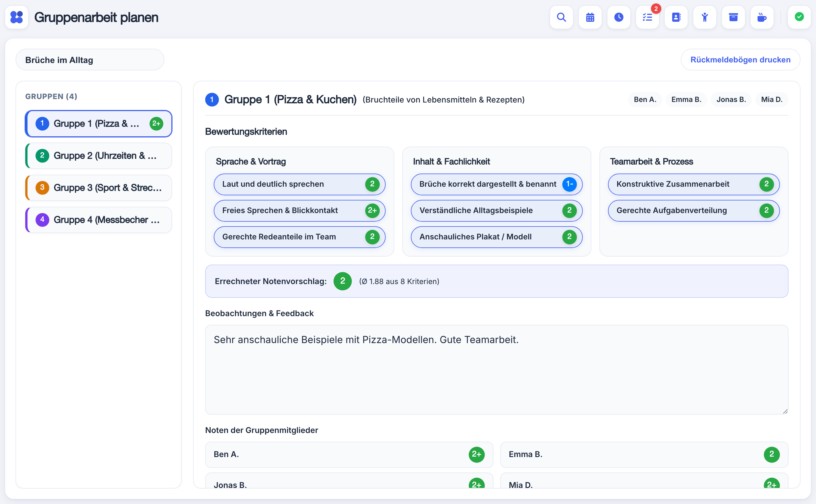Click Emma B.'s grade 2 badge
Screen dimensions: 816x504
[772, 455]
